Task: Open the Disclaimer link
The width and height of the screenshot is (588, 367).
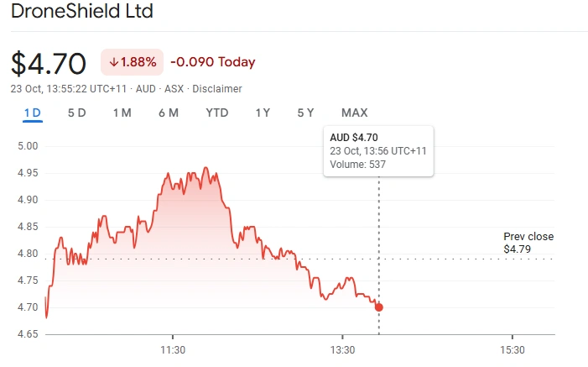Action: click(x=217, y=88)
